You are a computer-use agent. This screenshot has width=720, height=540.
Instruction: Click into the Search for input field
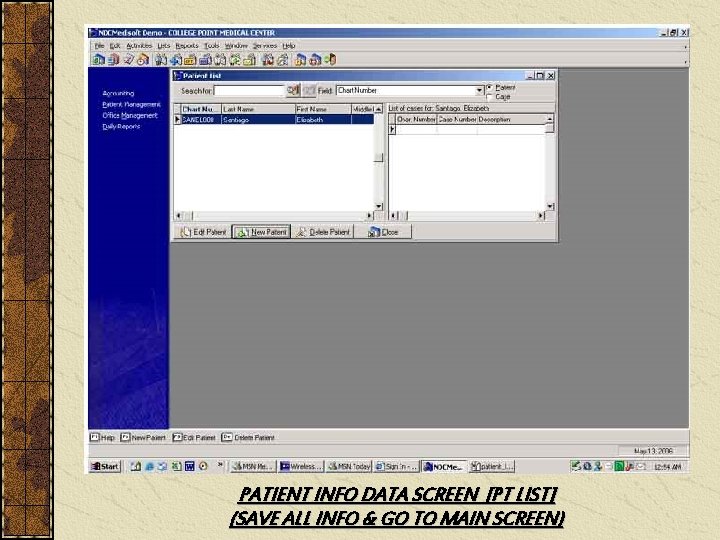pos(249,90)
